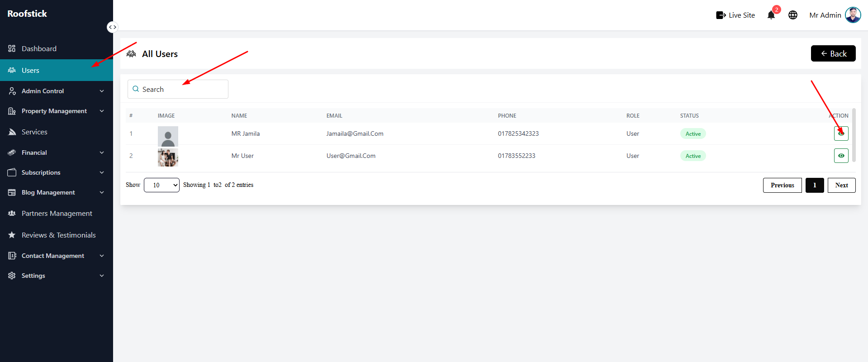The image size is (868, 362).
Task: Click the Live Site exit icon
Action: point(721,15)
